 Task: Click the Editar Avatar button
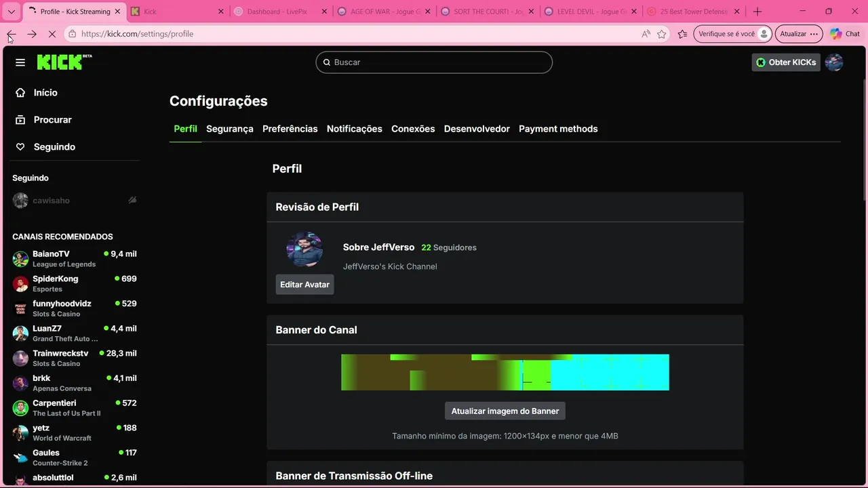tap(305, 285)
